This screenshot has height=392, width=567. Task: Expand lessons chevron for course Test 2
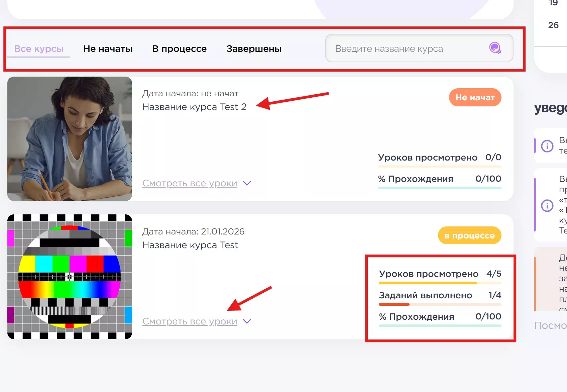[x=247, y=183]
